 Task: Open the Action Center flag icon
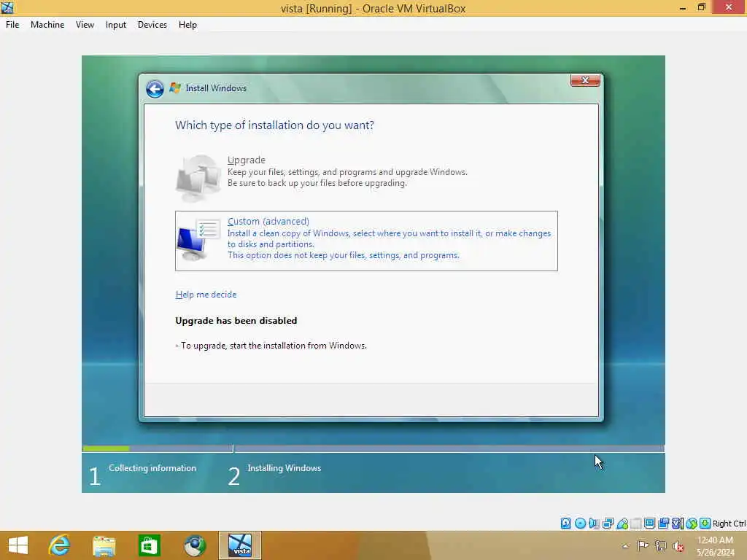click(643, 545)
